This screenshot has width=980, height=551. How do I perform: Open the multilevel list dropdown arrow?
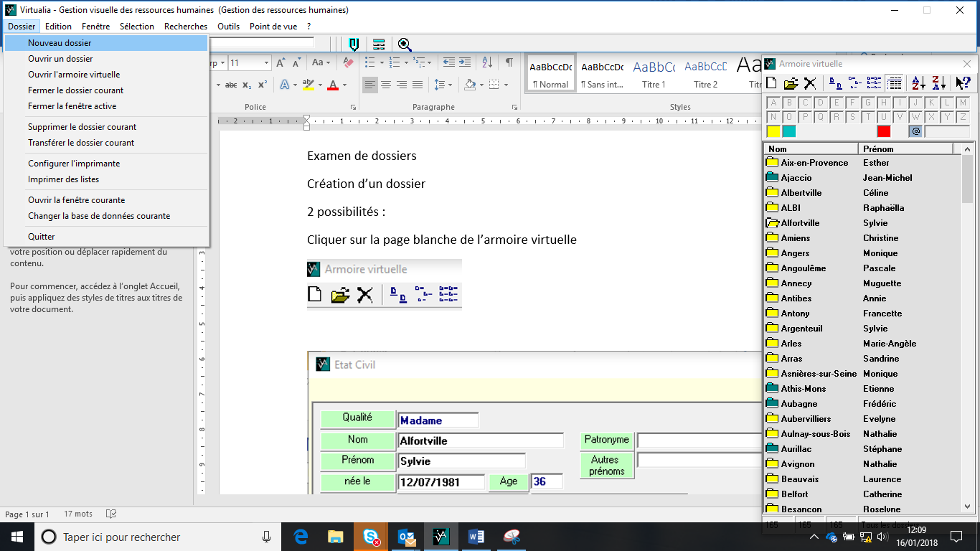pyautogui.click(x=429, y=63)
